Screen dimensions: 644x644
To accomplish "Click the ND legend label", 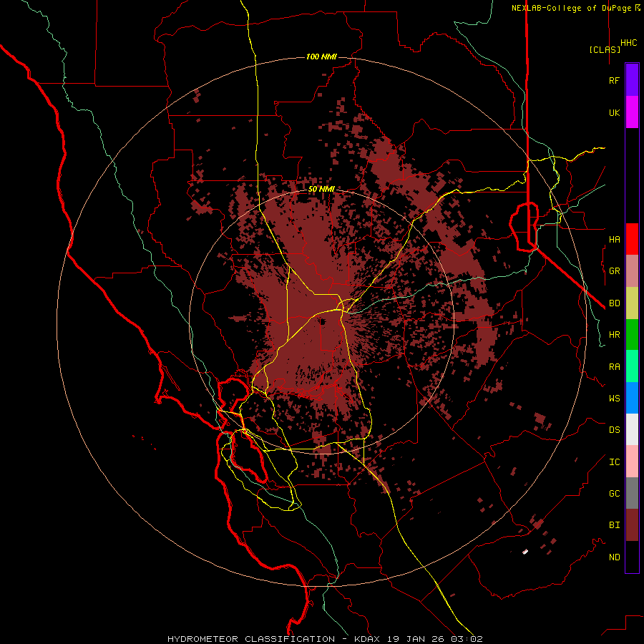I will (614, 557).
